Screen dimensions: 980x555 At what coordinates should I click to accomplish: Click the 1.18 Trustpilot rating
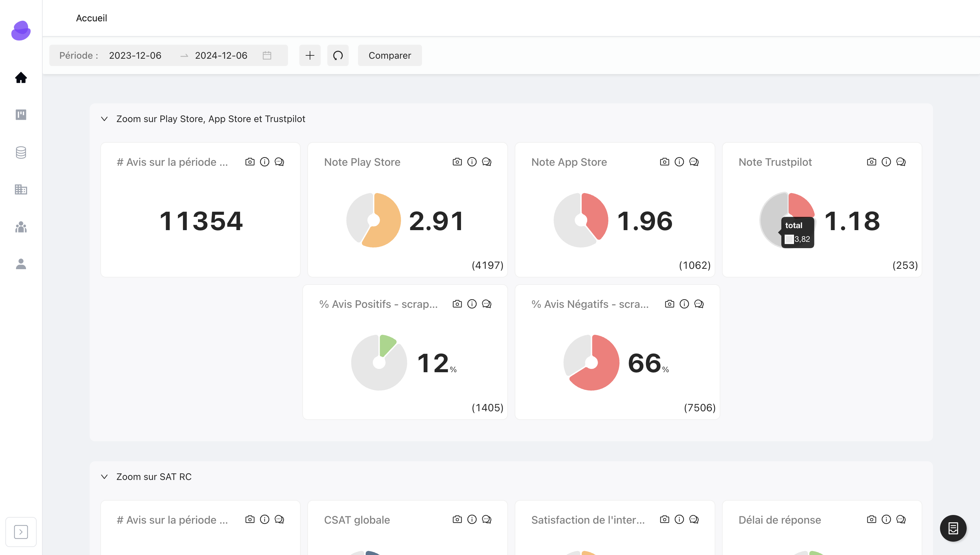pos(852,221)
